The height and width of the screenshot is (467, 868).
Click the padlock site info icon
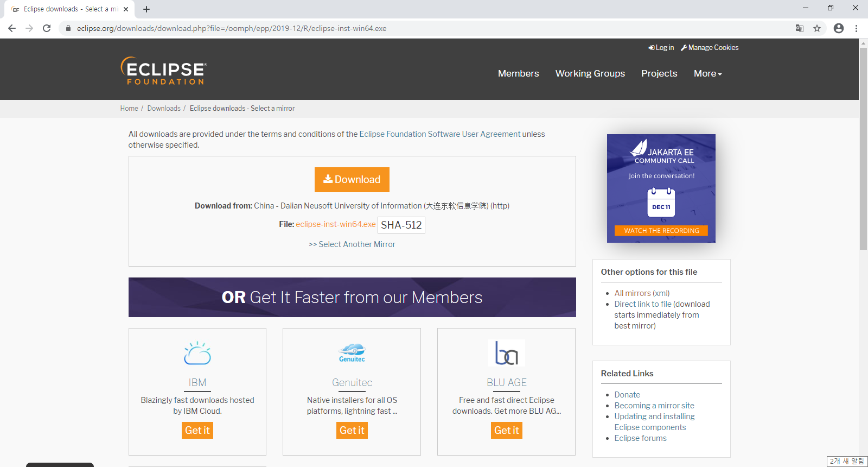click(x=68, y=28)
